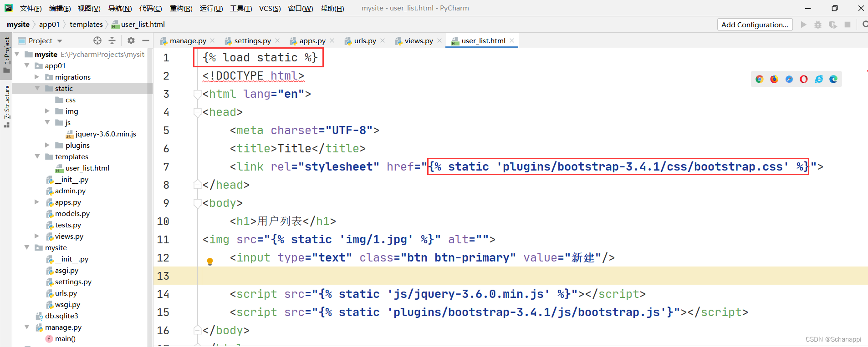The image size is (868, 347).
Task: Open the 导航(N) menu
Action: 120,8
